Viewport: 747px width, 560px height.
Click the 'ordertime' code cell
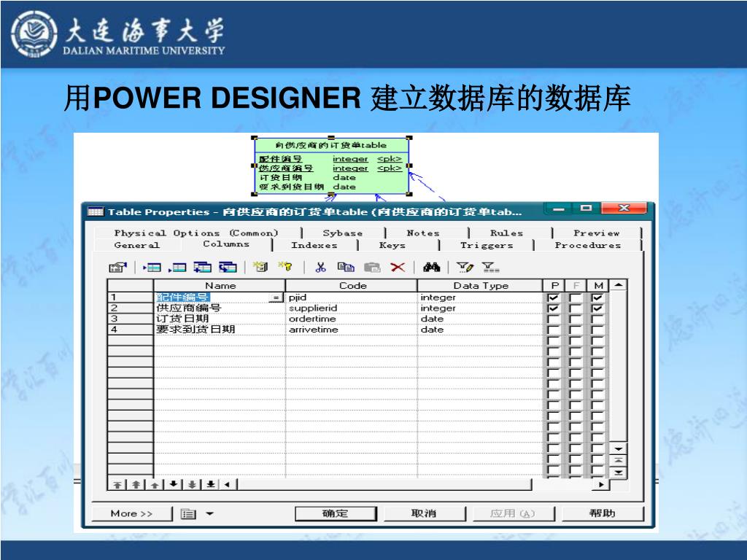point(352,319)
